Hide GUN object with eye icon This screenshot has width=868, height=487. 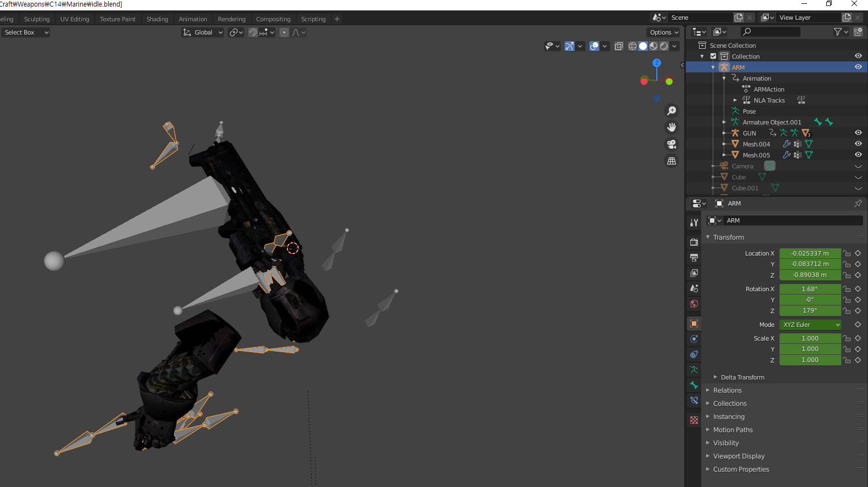[858, 133]
